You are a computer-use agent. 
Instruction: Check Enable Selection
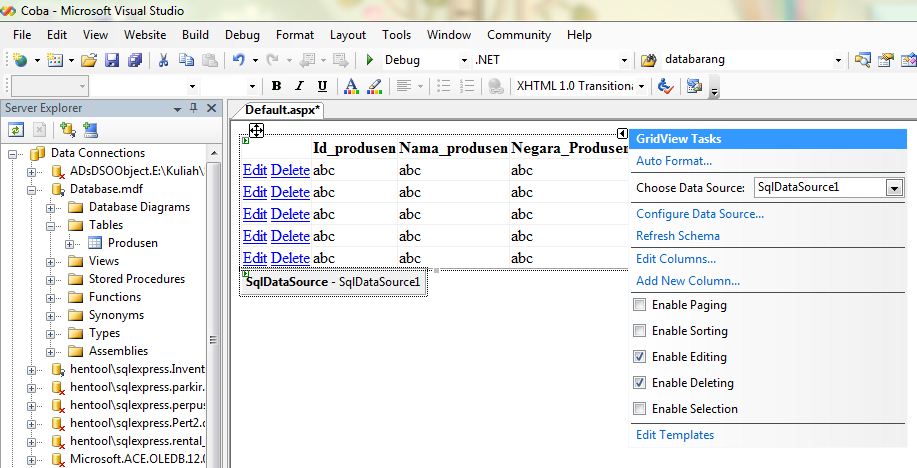[640, 408]
